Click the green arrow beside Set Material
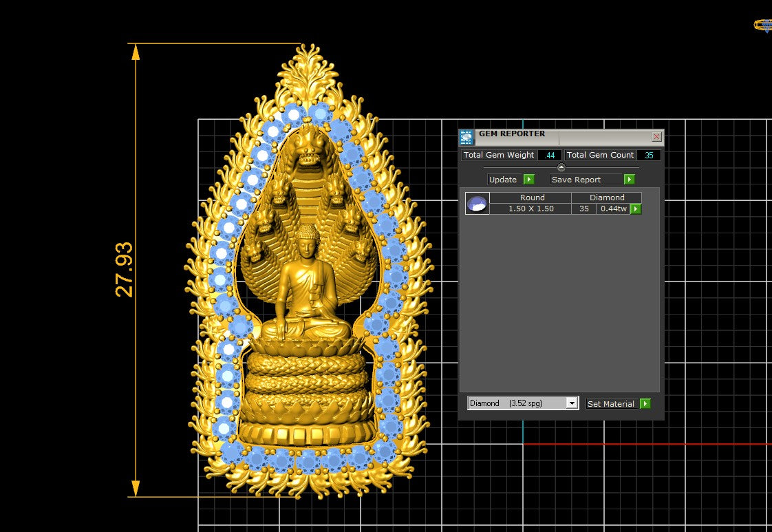 click(x=645, y=403)
